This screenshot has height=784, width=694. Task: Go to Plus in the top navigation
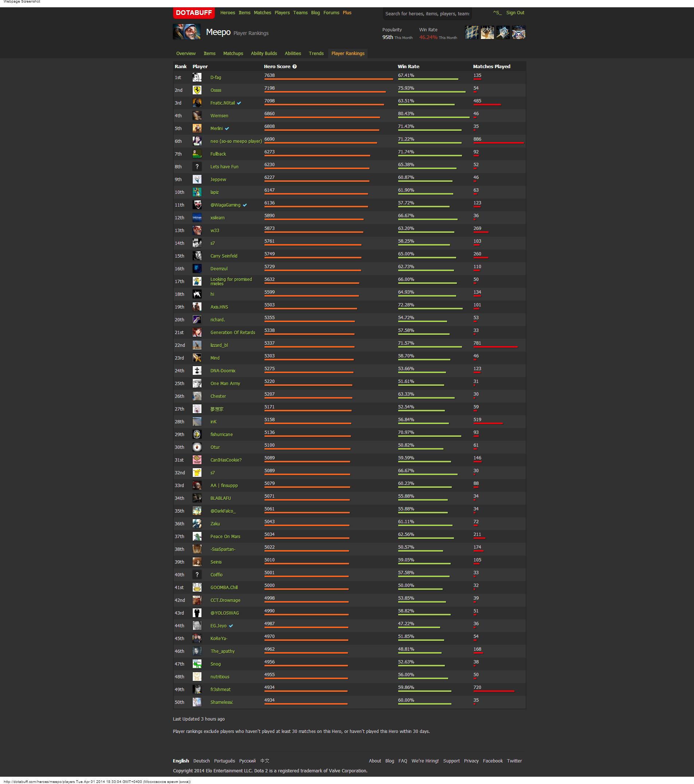tap(347, 13)
